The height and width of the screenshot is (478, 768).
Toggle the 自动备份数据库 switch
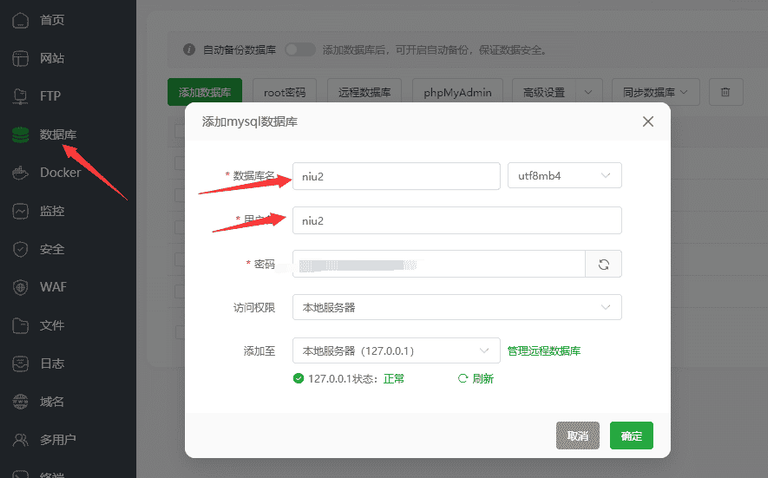click(x=300, y=49)
